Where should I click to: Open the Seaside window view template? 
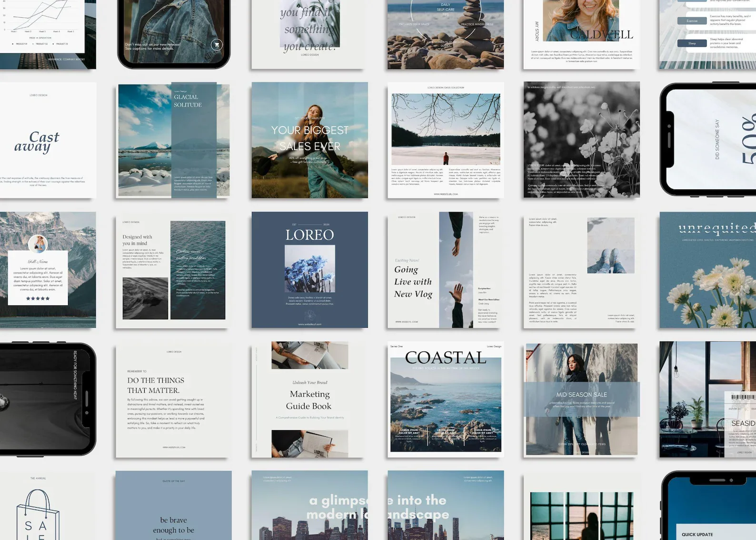click(x=708, y=400)
